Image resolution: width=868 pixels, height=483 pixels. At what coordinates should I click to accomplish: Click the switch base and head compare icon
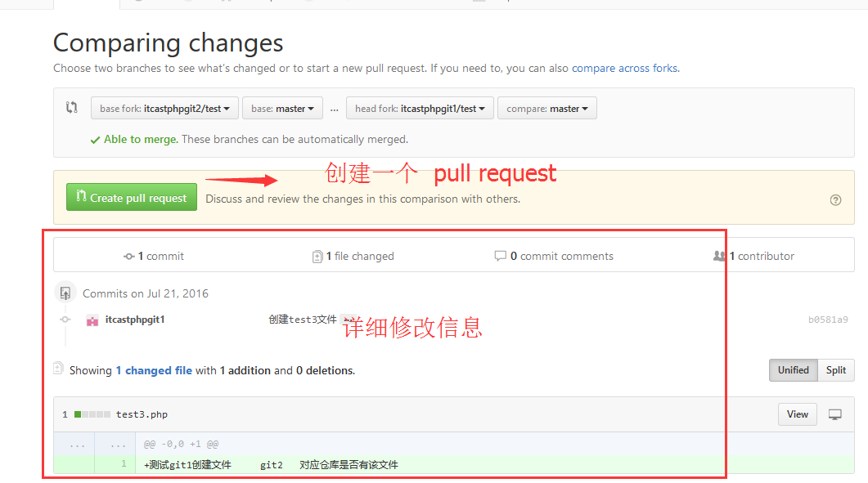click(72, 107)
